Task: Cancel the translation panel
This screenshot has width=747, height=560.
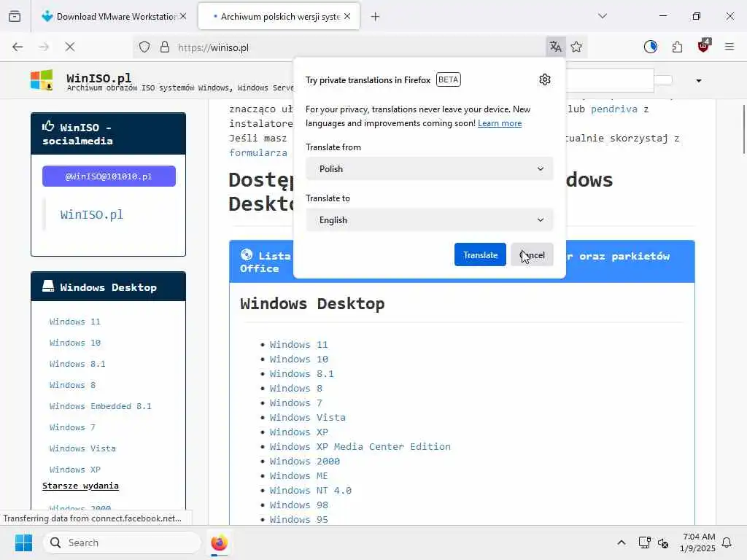Action: pos(532,254)
